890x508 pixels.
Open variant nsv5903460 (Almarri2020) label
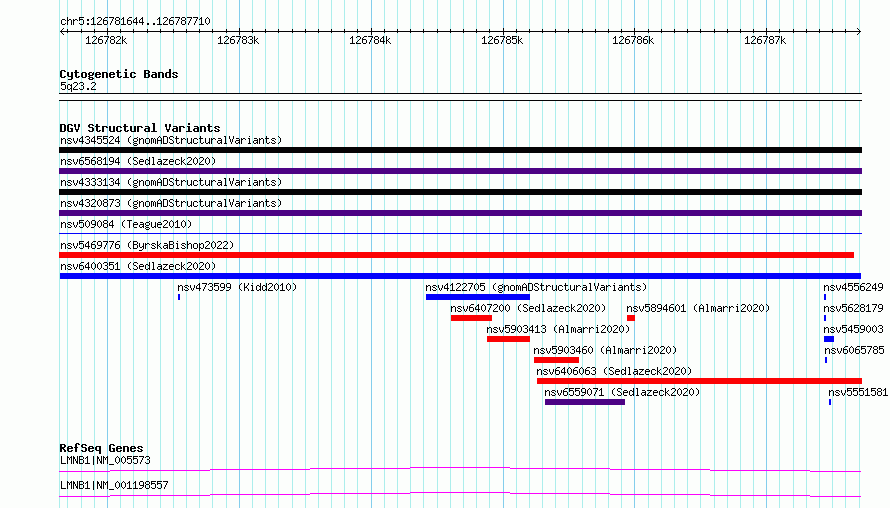coord(605,350)
